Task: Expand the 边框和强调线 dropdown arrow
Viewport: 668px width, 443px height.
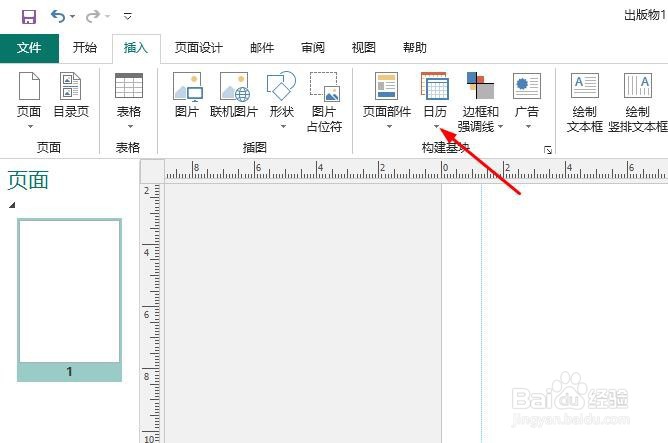Action: [501, 127]
